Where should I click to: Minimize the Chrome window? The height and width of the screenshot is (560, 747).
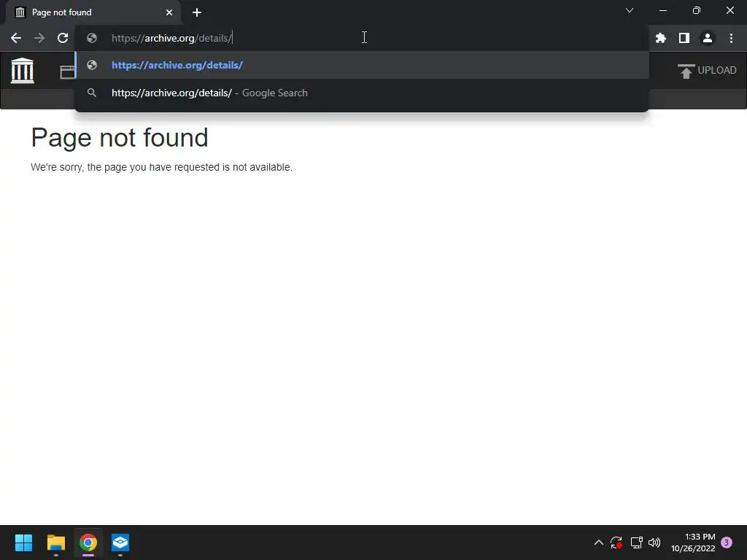pyautogui.click(x=662, y=10)
